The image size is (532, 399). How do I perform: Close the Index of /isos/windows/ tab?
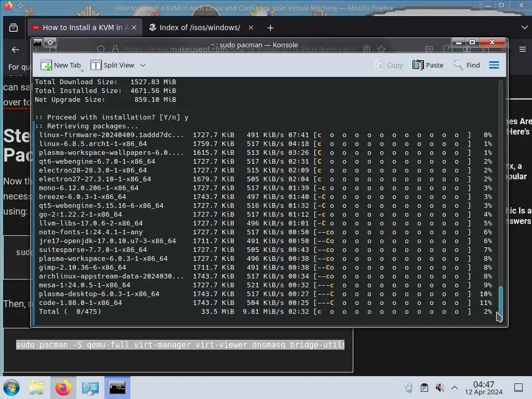coord(251,28)
